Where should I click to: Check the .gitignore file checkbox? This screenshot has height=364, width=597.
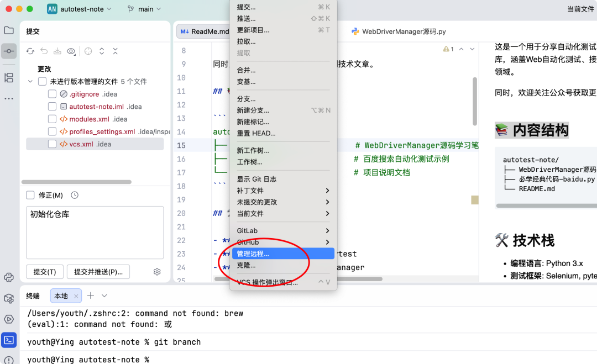pos(52,94)
